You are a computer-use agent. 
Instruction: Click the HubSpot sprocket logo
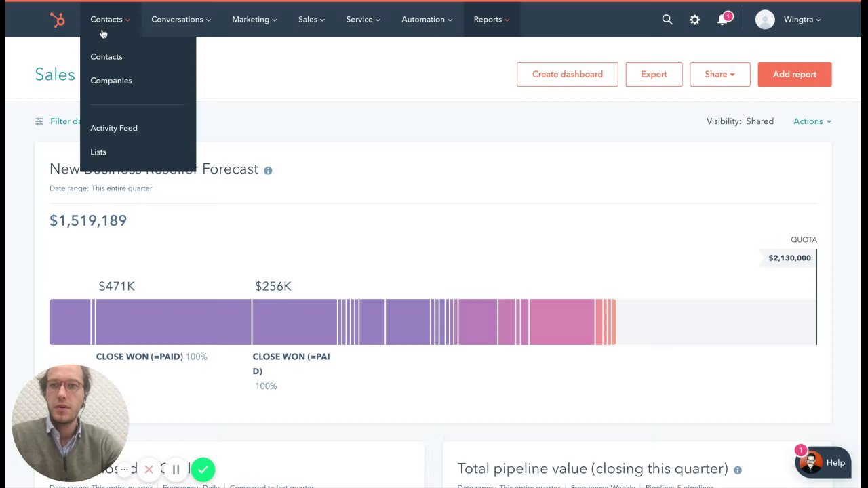click(x=58, y=20)
